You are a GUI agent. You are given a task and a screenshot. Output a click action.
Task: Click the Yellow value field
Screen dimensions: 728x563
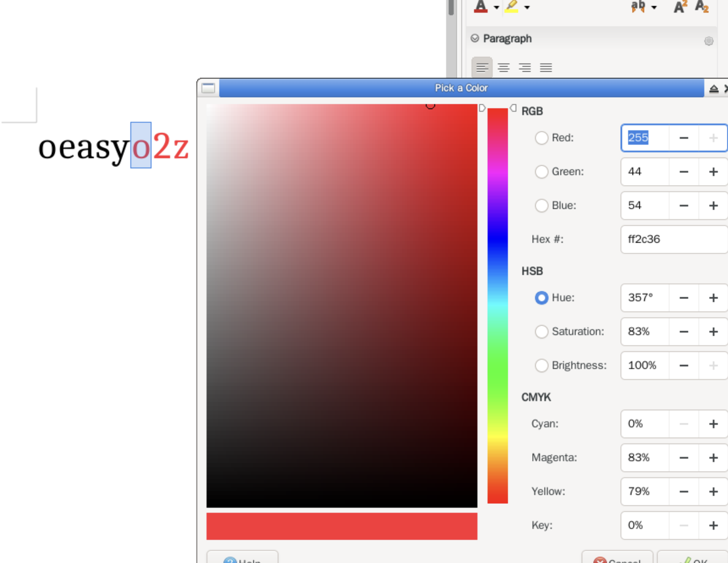point(645,491)
